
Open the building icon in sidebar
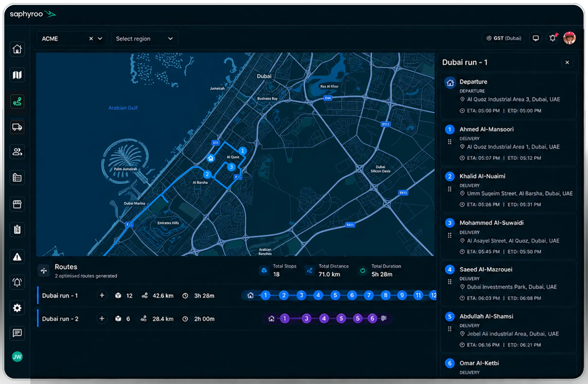[17, 177]
